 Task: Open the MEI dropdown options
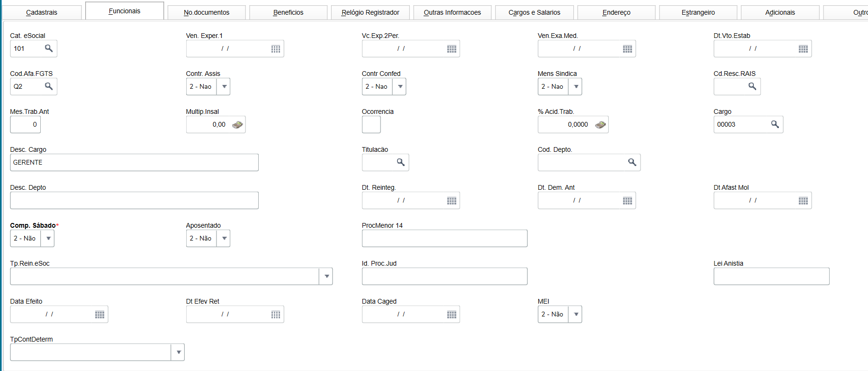click(x=576, y=315)
